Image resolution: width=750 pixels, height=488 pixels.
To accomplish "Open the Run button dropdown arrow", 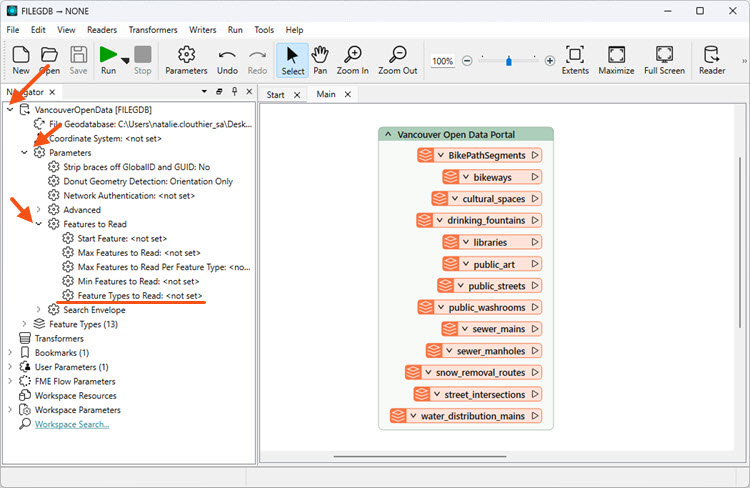I will [x=125, y=61].
